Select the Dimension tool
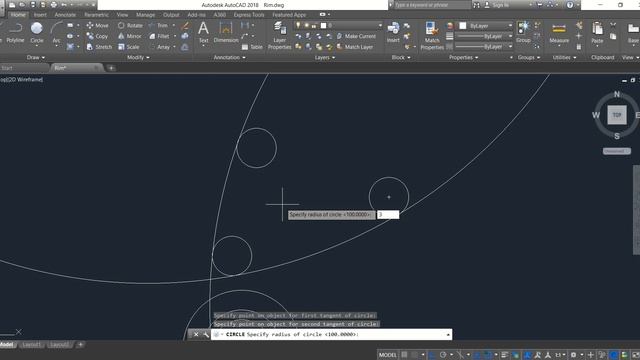640x360 pixels. (226, 32)
